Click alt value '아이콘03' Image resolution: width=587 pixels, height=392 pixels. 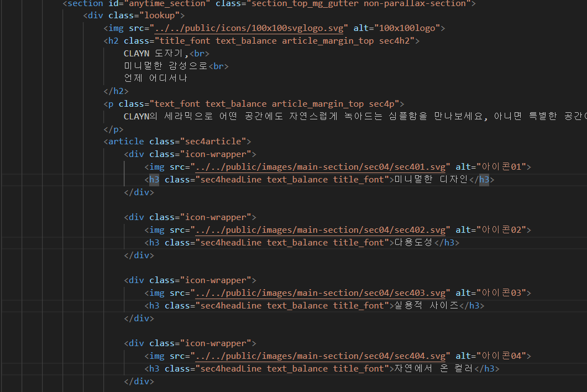click(501, 293)
